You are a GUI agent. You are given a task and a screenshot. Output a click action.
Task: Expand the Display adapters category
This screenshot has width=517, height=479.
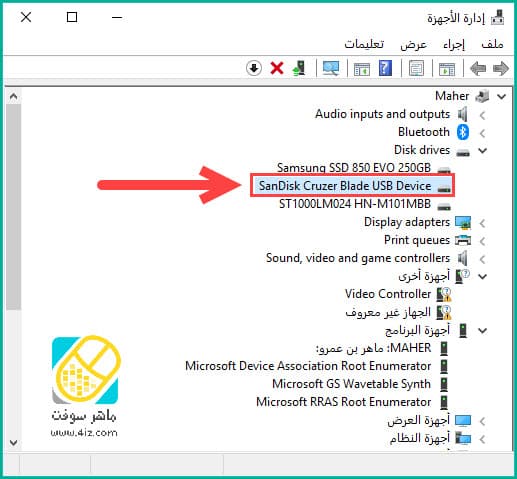pos(482,223)
